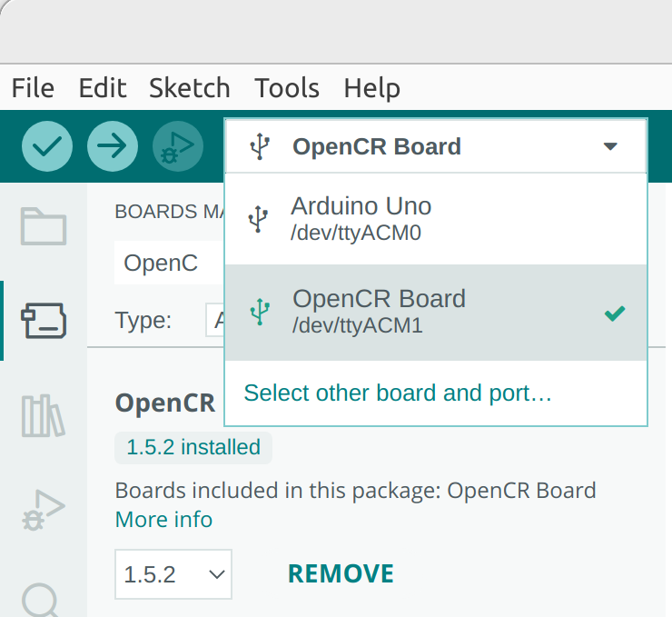672x617 pixels.
Task: Click green USB icon beside OpenCR Board entry
Action: pos(260,312)
